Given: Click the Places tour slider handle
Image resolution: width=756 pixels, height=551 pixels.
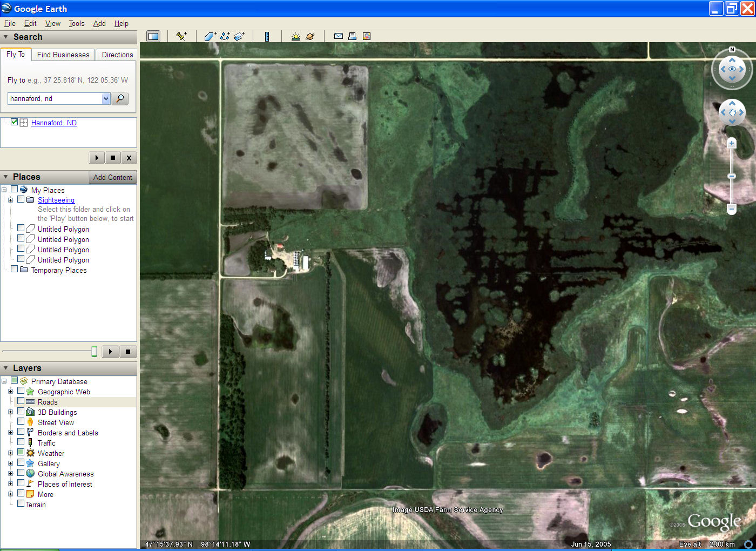Looking at the screenshot, I should click(94, 352).
